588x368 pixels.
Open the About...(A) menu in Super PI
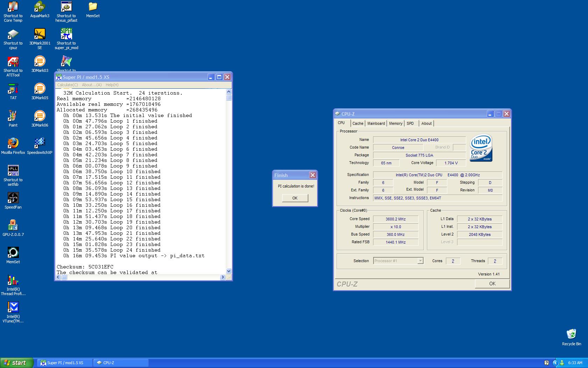pyautogui.click(x=92, y=85)
